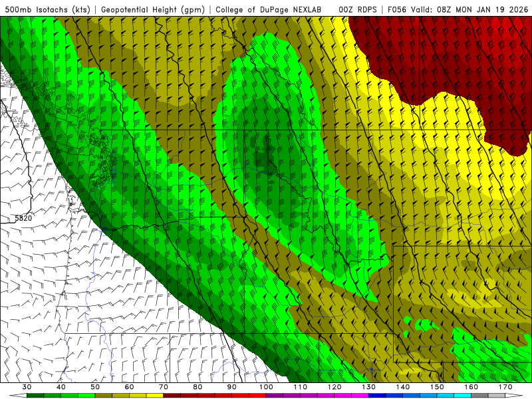Click the bright yellow swatch in the legend bar
The width and height of the screenshot is (532, 399).
click(155, 396)
